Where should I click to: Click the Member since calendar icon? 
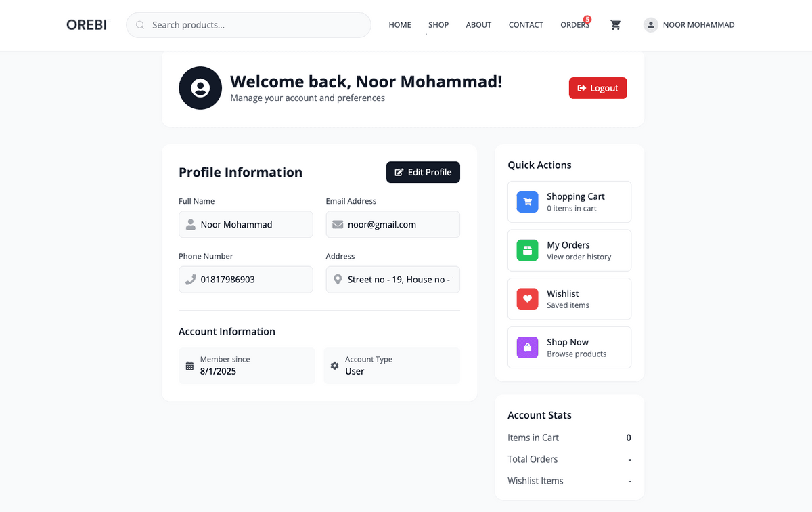[x=189, y=366]
